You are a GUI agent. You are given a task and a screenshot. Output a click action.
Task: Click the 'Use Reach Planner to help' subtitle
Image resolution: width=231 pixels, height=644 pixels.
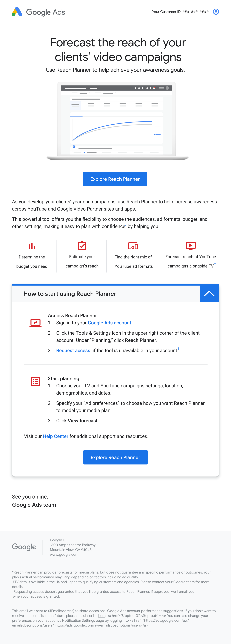(x=115, y=70)
